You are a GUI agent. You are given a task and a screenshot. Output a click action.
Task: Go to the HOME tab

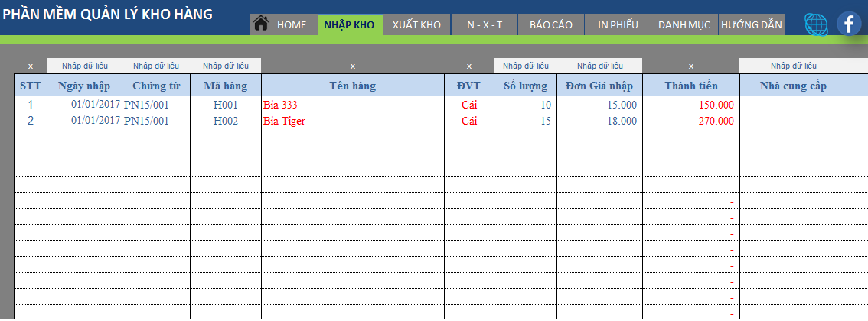click(292, 24)
